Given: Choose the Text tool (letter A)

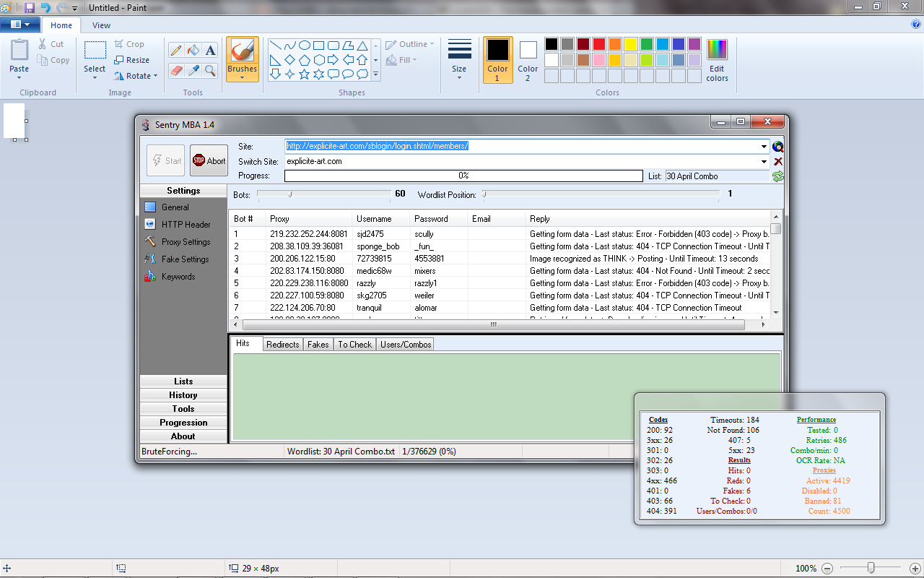Looking at the screenshot, I should (x=210, y=51).
